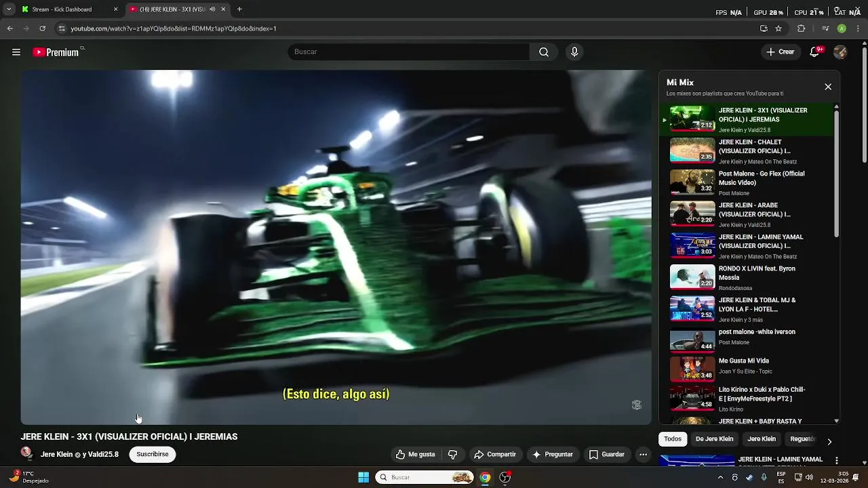Play JERE KLEIN & TOBAL MJ HOTEL video

click(x=746, y=309)
